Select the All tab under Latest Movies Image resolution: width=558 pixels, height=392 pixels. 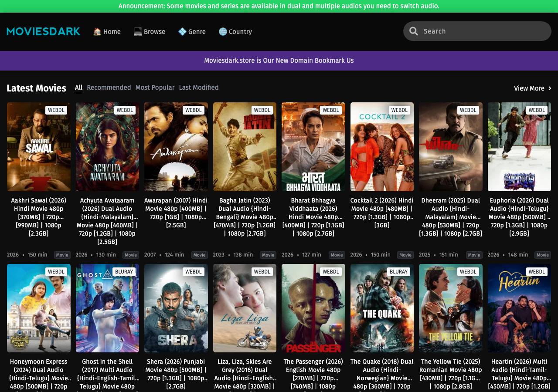click(x=78, y=88)
